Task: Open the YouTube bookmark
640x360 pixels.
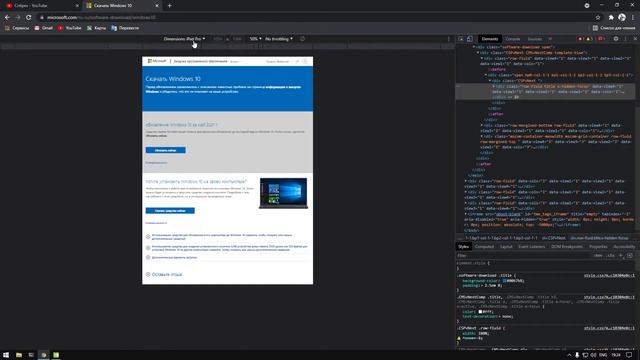Action: click(70, 28)
